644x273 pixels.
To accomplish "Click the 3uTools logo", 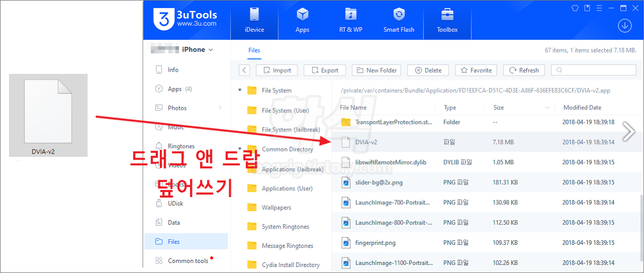I will coord(185,19).
